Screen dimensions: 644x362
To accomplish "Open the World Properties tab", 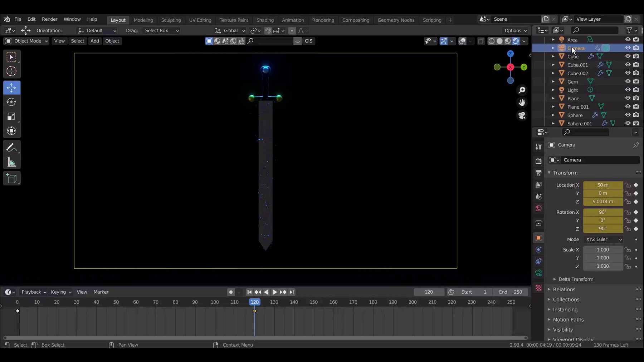I will pos(539,208).
